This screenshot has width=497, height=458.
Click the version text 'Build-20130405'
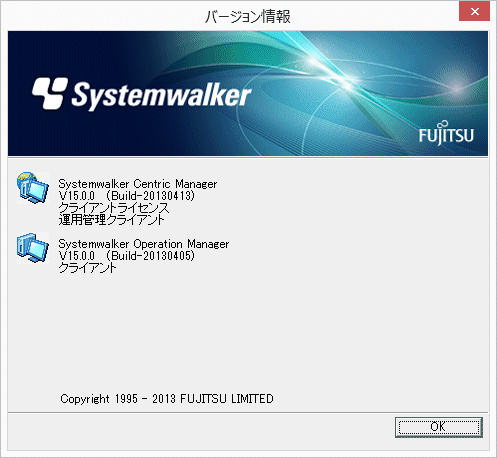click(x=151, y=256)
